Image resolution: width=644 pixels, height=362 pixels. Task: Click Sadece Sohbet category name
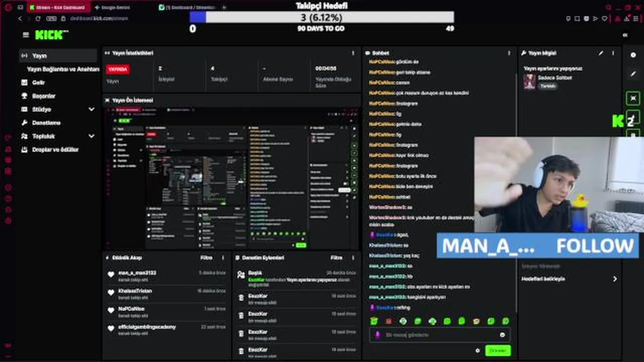click(x=555, y=77)
